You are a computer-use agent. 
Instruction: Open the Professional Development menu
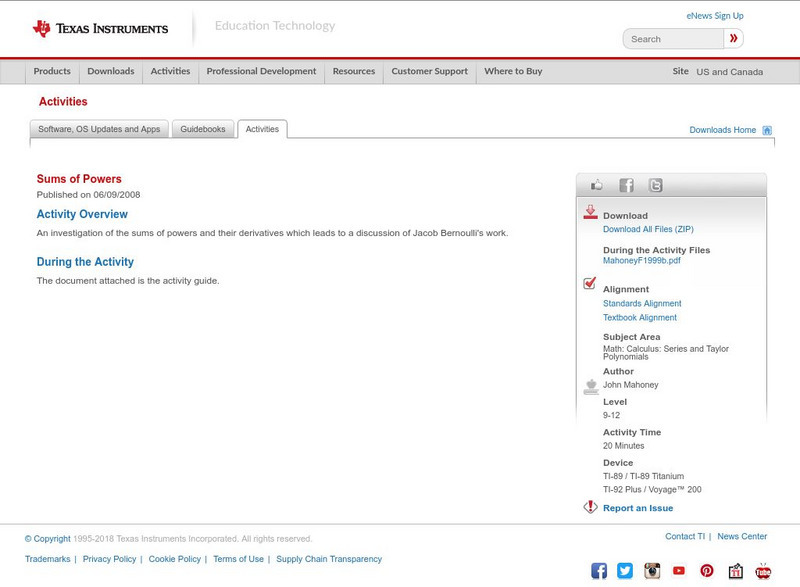[261, 71]
